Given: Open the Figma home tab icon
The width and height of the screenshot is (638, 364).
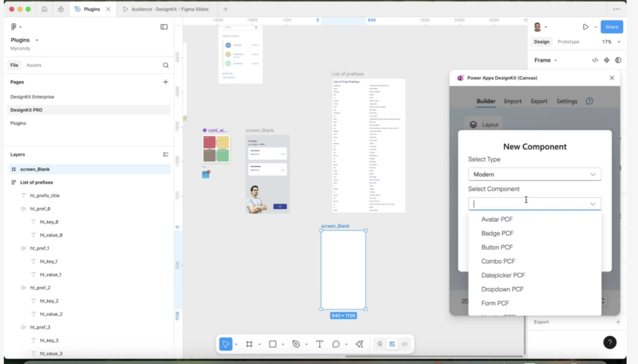Looking at the screenshot, I should 44,9.
